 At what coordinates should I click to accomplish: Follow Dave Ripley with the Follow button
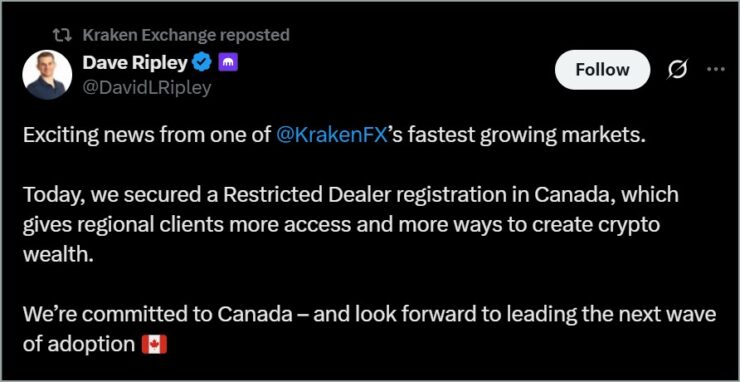tap(602, 69)
